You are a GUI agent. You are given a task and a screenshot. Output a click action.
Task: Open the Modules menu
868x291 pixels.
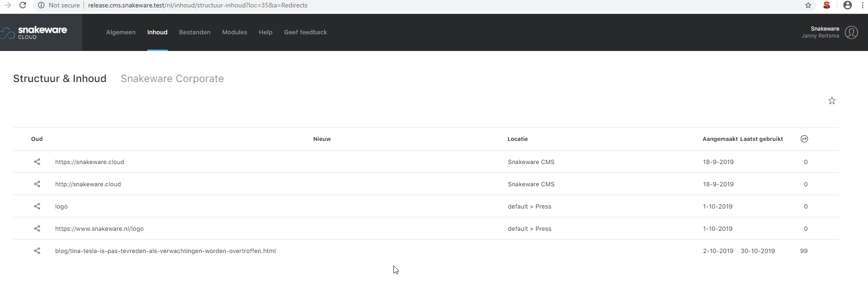234,32
